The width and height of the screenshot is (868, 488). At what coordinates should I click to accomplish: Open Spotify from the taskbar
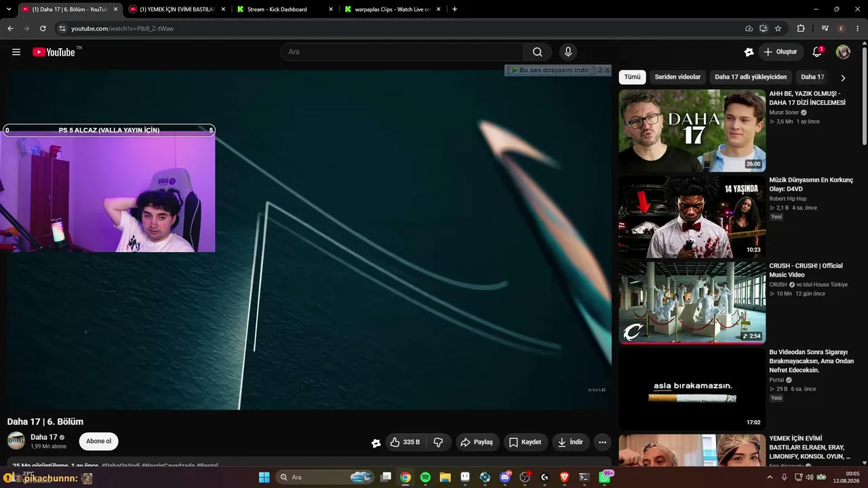425,477
